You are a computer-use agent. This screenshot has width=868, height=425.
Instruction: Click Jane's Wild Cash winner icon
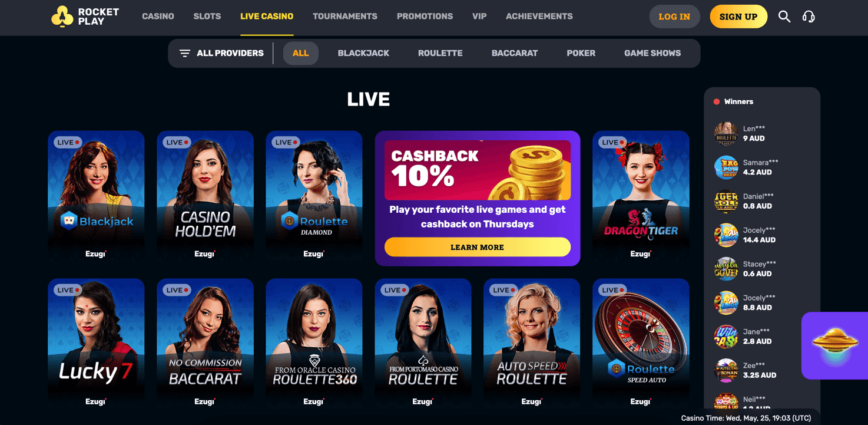(x=725, y=337)
